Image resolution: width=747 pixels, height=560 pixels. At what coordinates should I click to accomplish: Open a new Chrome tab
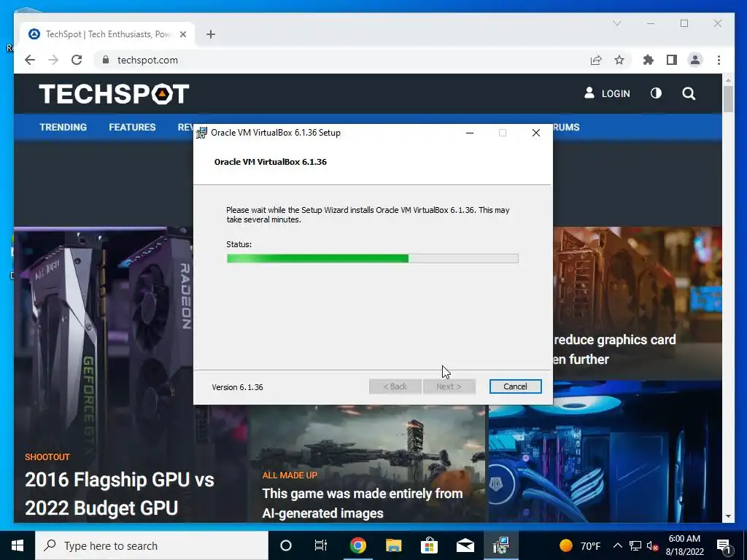click(211, 34)
